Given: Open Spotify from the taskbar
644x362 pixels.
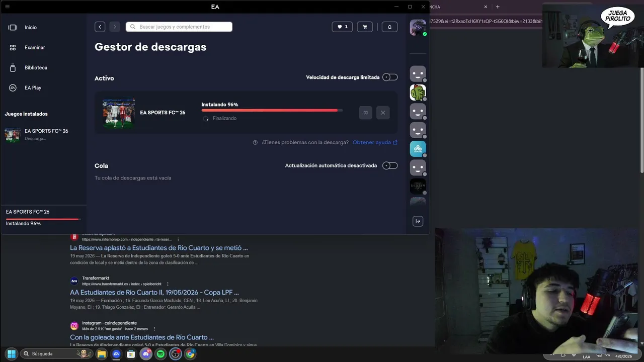Looking at the screenshot, I should point(160,354).
